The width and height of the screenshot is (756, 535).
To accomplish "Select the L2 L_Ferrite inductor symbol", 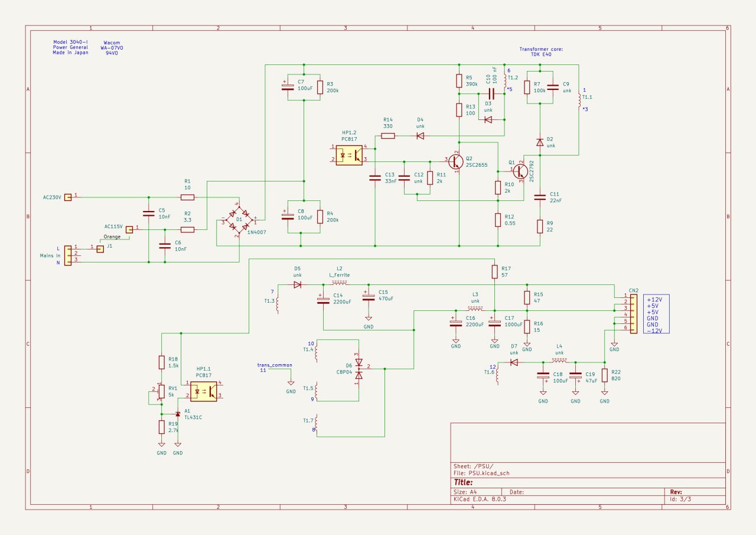I will tap(339, 284).
